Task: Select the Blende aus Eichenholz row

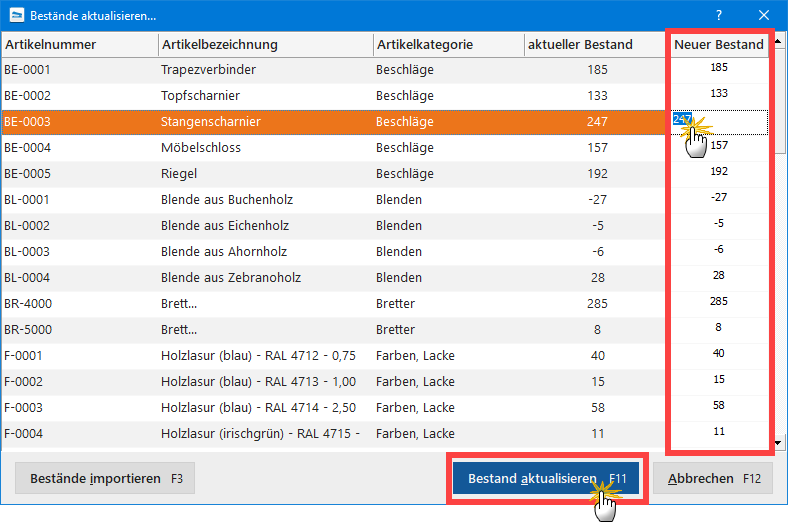Action: point(333,226)
